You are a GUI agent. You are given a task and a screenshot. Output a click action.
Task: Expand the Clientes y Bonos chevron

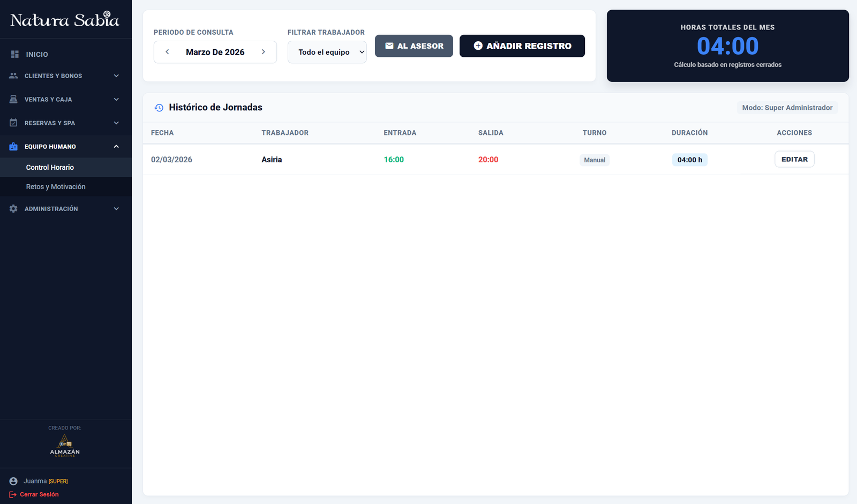coord(116,76)
